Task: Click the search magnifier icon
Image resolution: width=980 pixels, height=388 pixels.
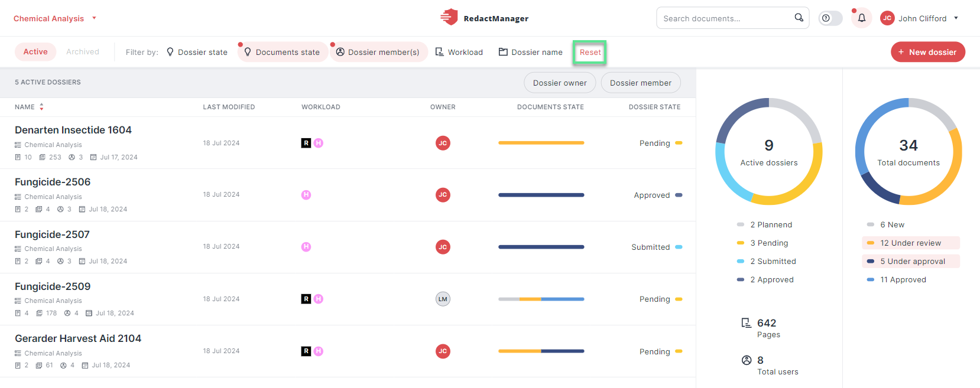Action: pos(799,18)
